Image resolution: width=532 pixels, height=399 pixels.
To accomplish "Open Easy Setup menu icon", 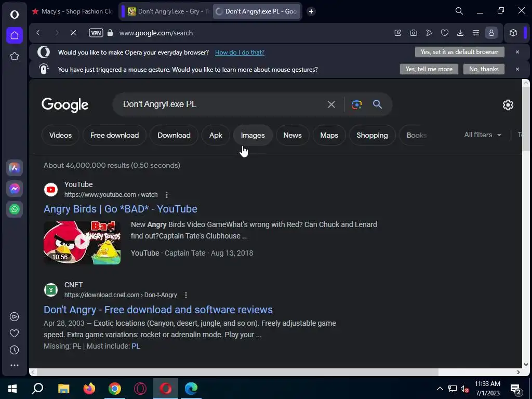I will 476,33.
